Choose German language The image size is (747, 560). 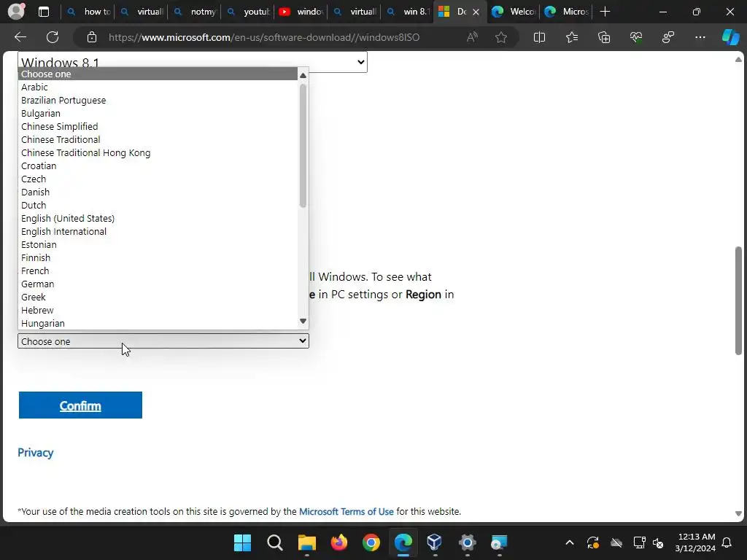(x=158, y=284)
